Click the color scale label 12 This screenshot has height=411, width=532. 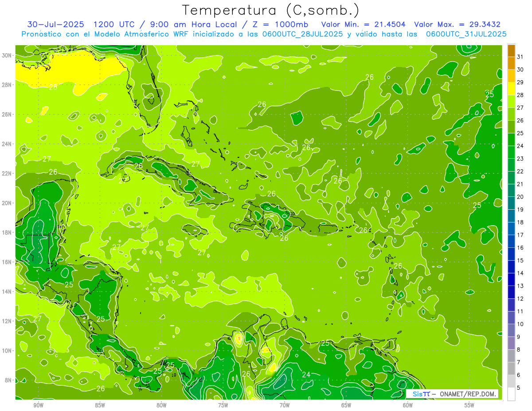tap(520, 299)
